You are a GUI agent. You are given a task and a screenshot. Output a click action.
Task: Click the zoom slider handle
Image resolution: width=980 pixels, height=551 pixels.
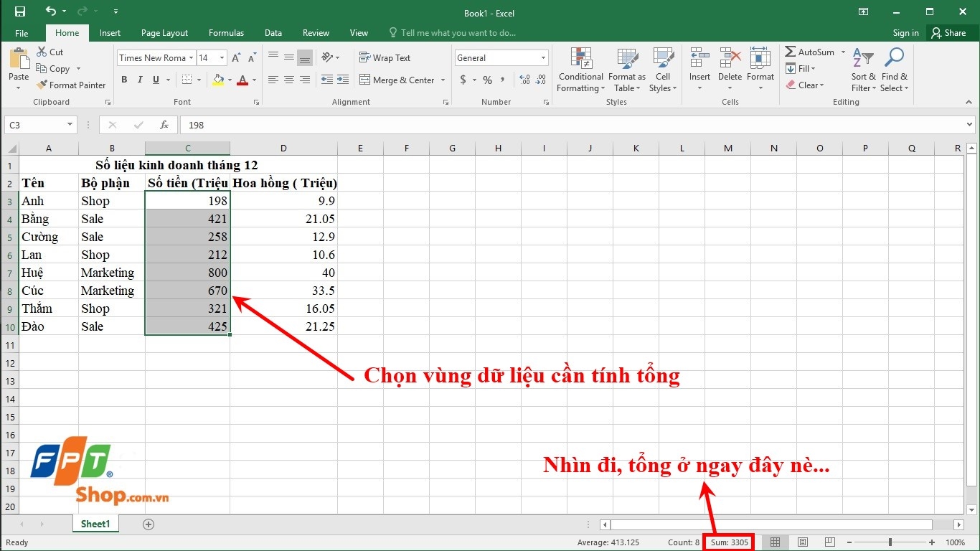point(890,542)
